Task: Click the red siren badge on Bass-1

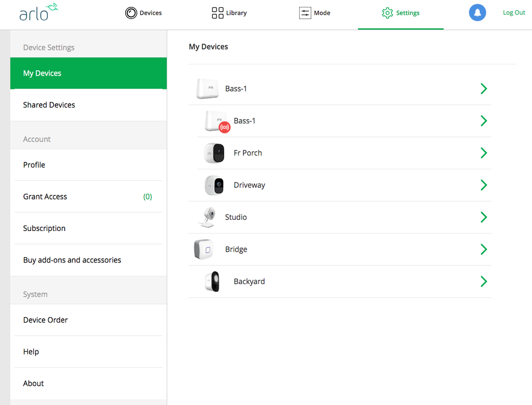Action: 224,127
